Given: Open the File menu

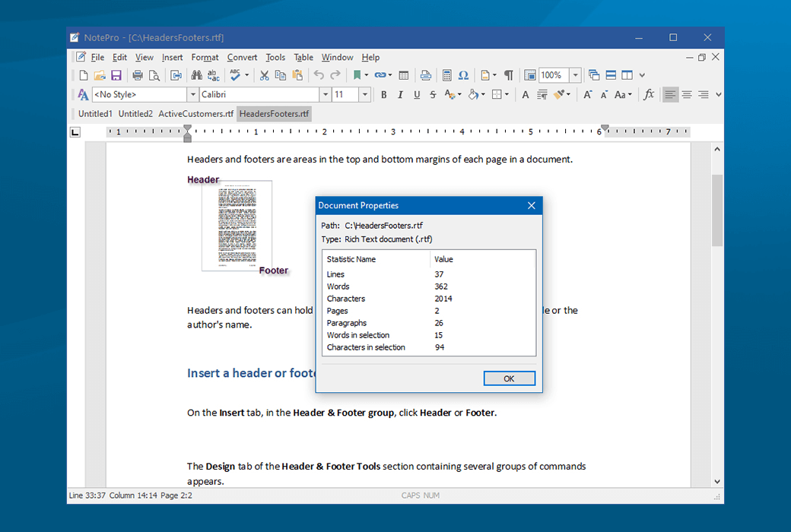Looking at the screenshot, I should (97, 58).
